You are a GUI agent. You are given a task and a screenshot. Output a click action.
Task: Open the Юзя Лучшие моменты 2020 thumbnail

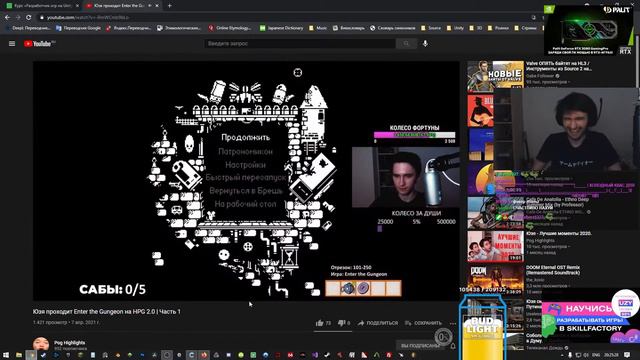(496, 246)
